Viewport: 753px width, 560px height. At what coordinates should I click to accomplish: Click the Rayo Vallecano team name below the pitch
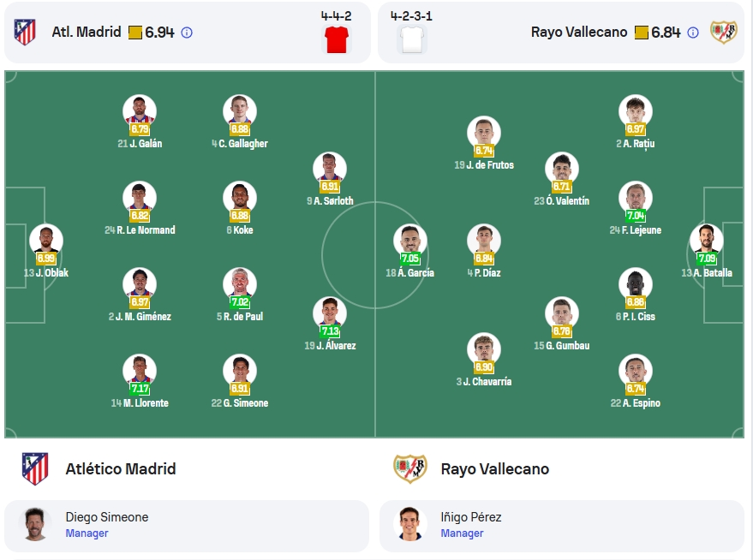[494, 469]
